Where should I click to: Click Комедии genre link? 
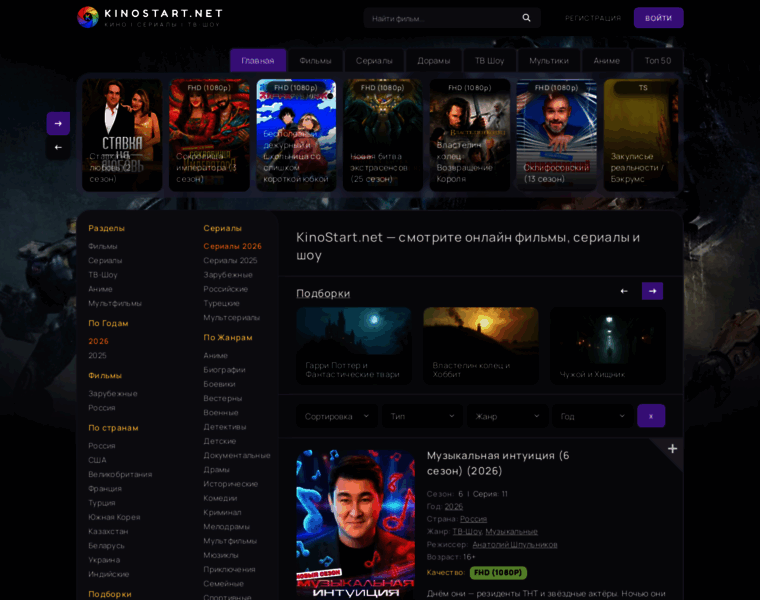pyautogui.click(x=221, y=498)
